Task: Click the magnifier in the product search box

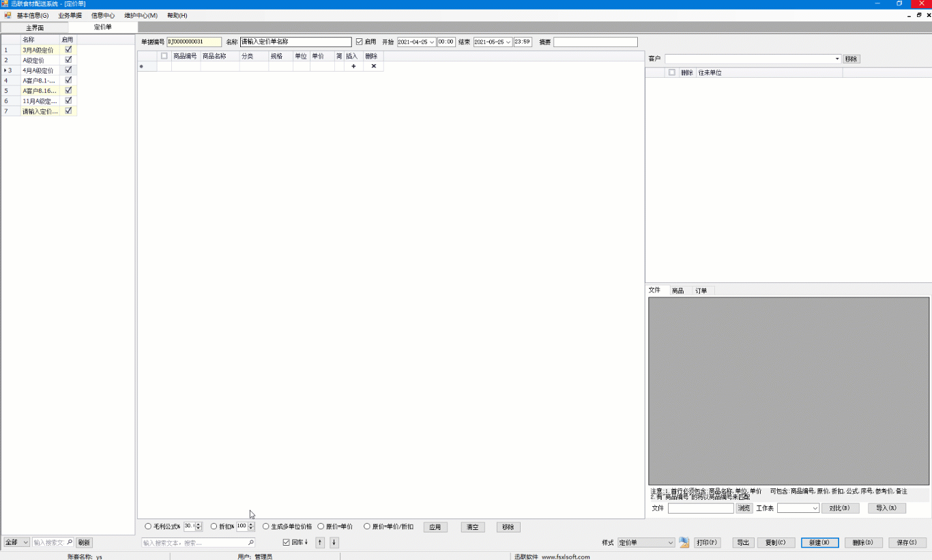Action: coord(250,543)
